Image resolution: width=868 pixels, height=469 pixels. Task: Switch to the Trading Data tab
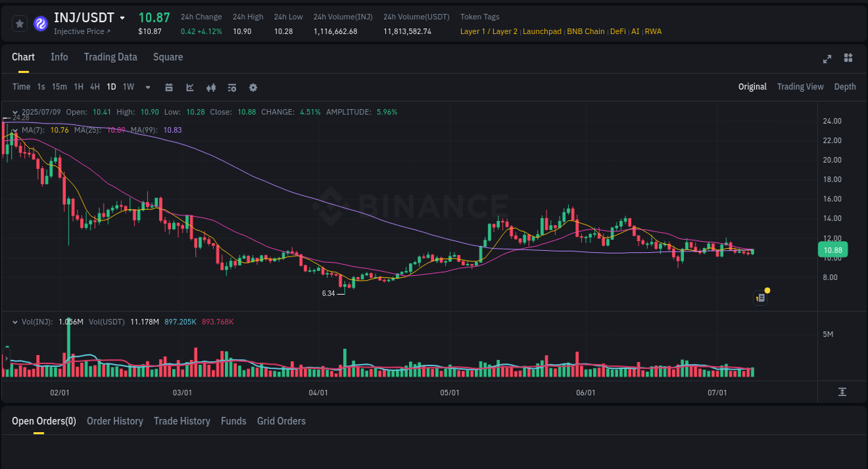[110, 57]
